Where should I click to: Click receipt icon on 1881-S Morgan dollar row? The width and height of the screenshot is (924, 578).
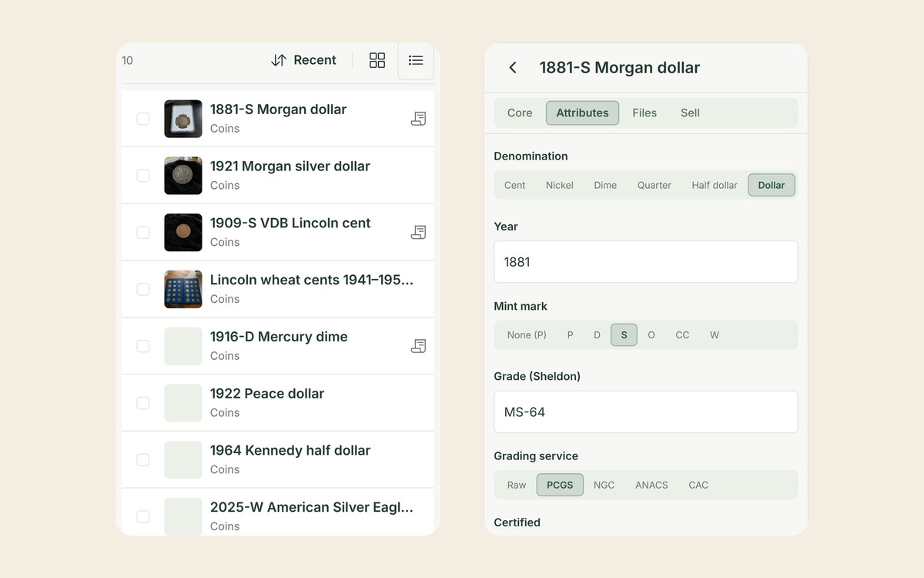pos(418,119)
